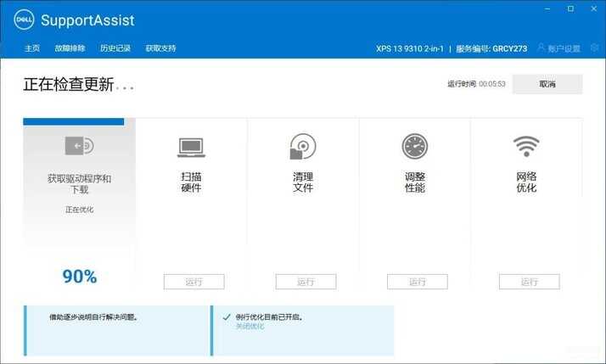Go to the 获取支持 tab
The height and width of the screenshot is (364, 606).
tap(160, 48)
